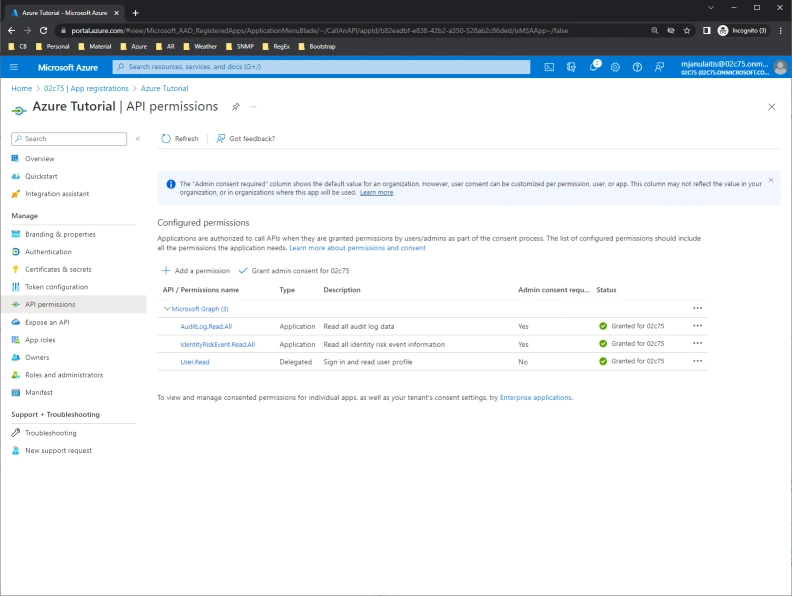
Task: Close the Azure Tutorial browser tab
Action: pyautogui.click(x=116, y=13)
